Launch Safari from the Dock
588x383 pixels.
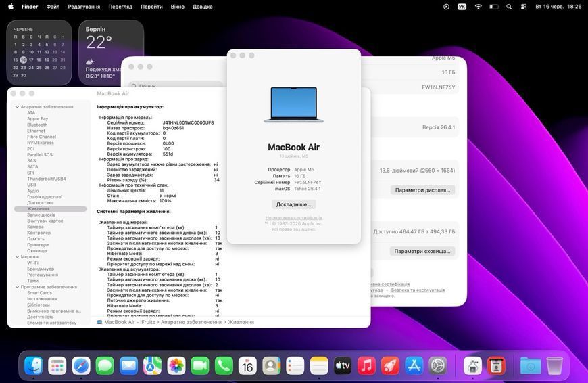tap(81, 365)
